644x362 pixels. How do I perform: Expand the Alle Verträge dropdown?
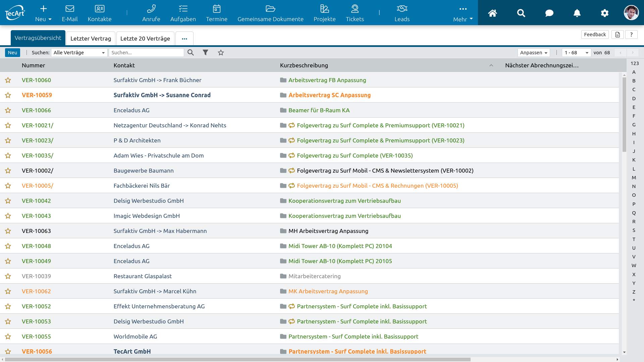click(79, 53)
